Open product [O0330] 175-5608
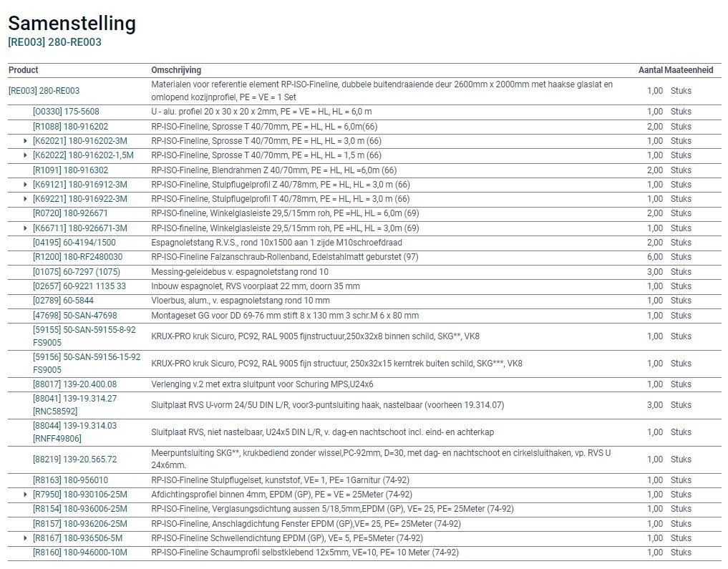Image resolution: width=728 pixels, height=569 pixels. [66, 112]
